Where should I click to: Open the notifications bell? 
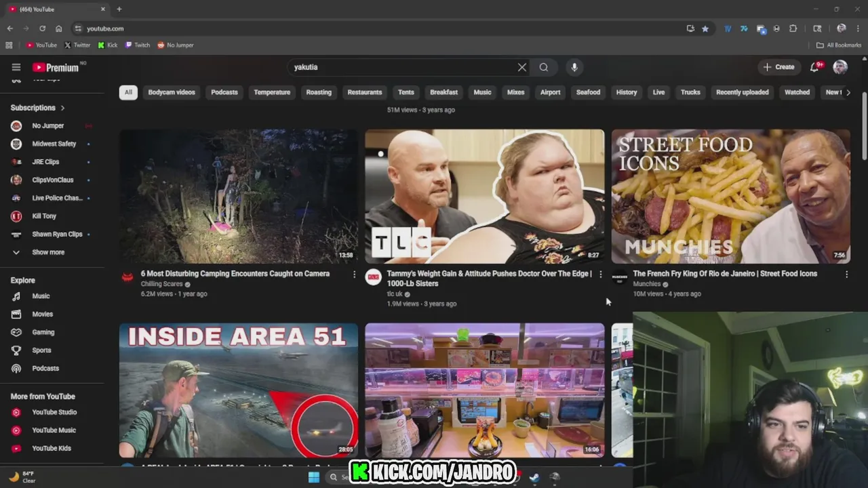[815, 67]
